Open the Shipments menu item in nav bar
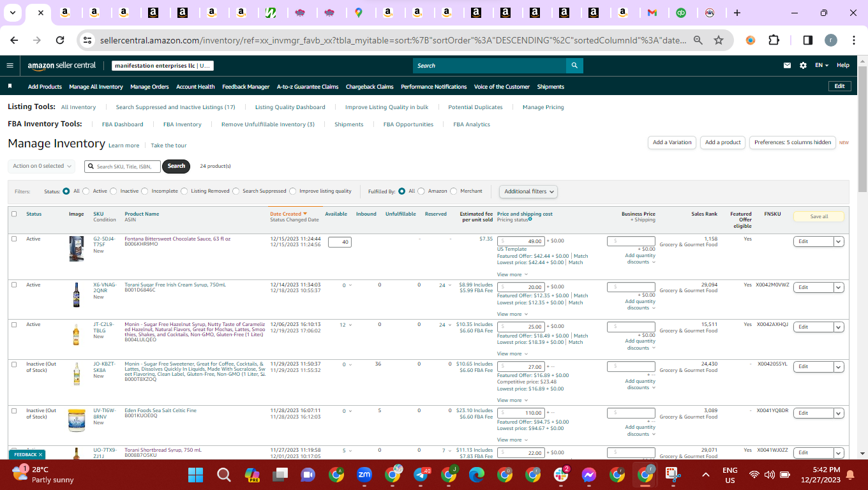Screen dimensions: 868x490 pyautogui.click(x=551, y=87)
